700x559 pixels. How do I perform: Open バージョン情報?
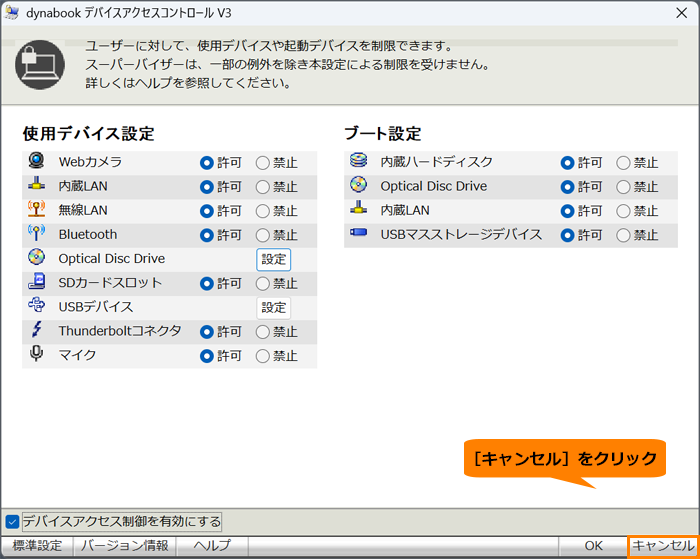[125, 546]
